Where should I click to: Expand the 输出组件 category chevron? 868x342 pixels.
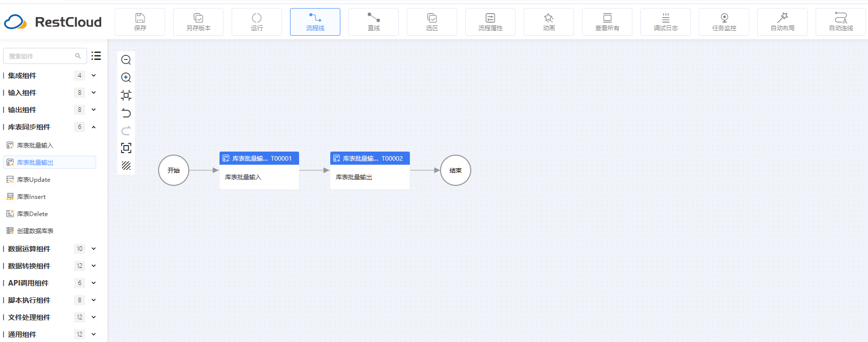[x=94, y=110]
